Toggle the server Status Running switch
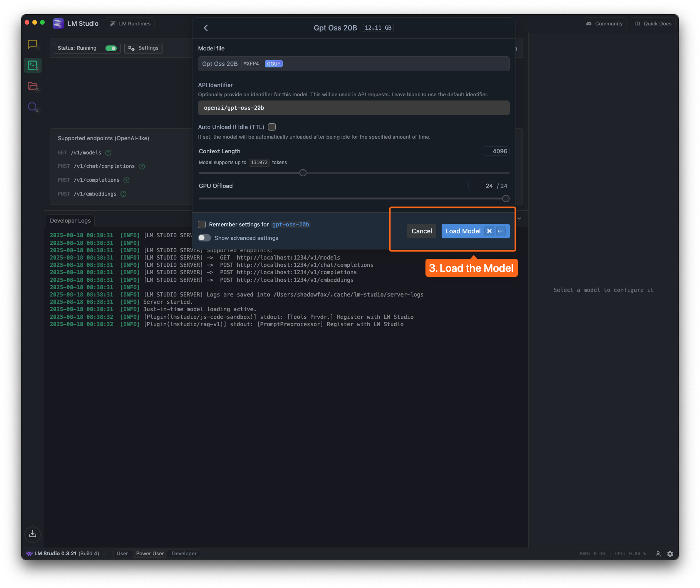Viewport: 700px width, 588px height. click(x=111, y=48)
